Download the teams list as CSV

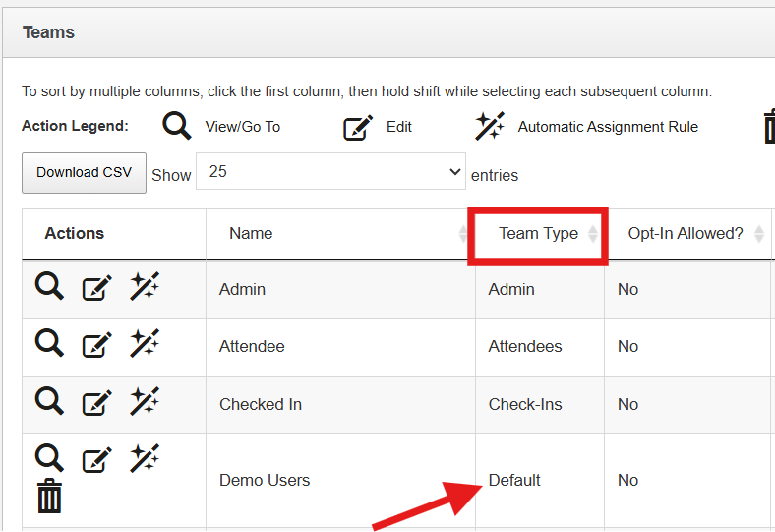click(x=84, y=173)
